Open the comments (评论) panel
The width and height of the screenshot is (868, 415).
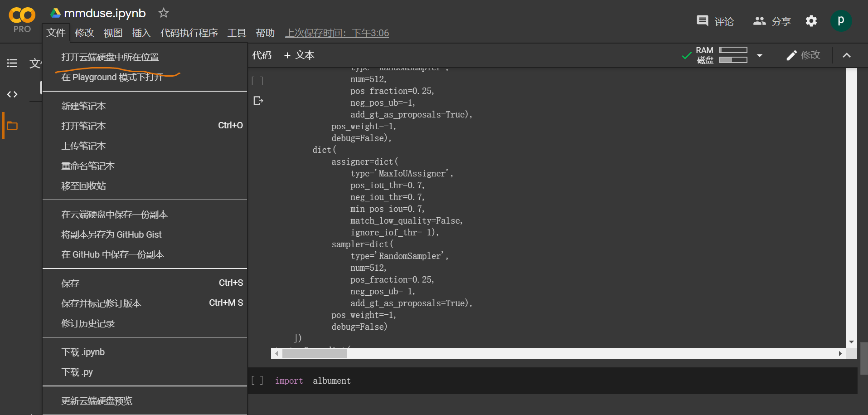715,21
